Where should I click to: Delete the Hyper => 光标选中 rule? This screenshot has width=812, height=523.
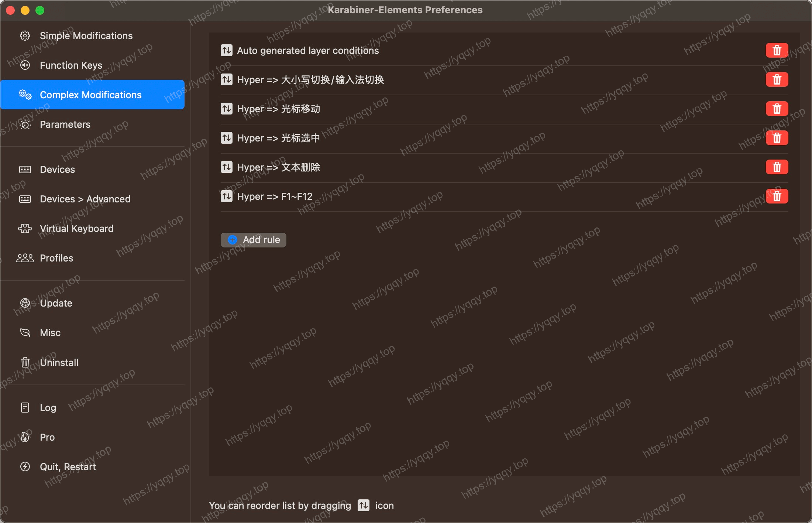(x=777, y=138)
